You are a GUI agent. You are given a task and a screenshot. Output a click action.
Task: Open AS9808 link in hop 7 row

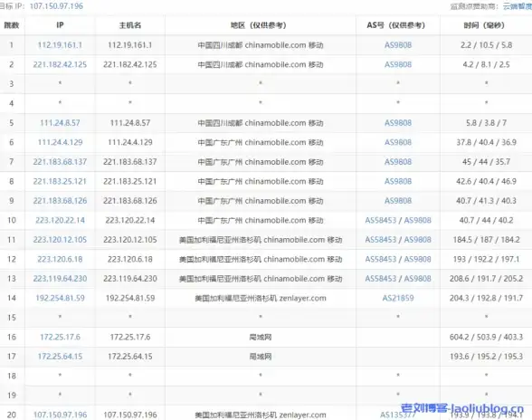click(398, 162)
